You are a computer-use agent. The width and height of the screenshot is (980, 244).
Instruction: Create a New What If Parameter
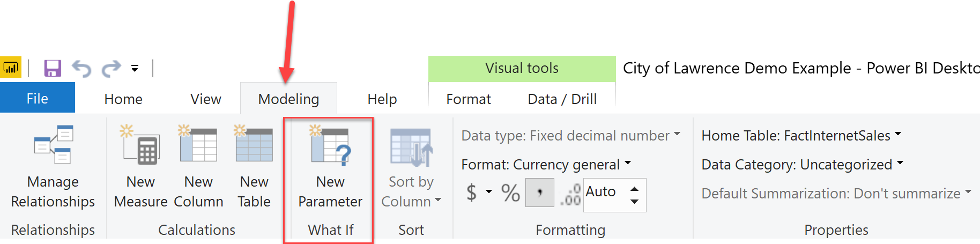[330, 167]
